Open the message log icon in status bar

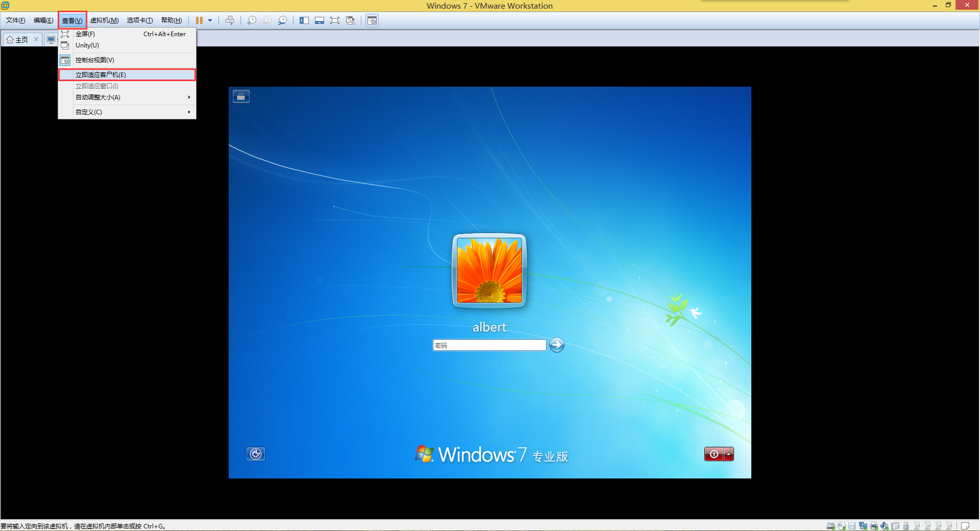coord(965,526)
